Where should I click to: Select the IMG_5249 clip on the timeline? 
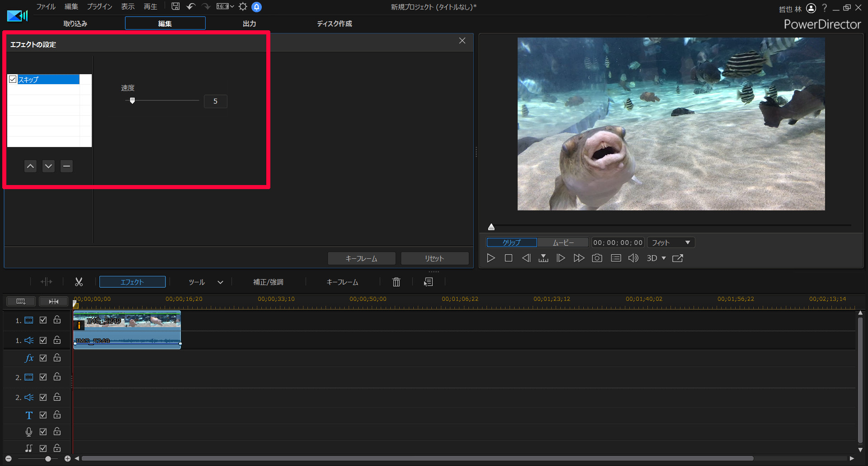127,321
